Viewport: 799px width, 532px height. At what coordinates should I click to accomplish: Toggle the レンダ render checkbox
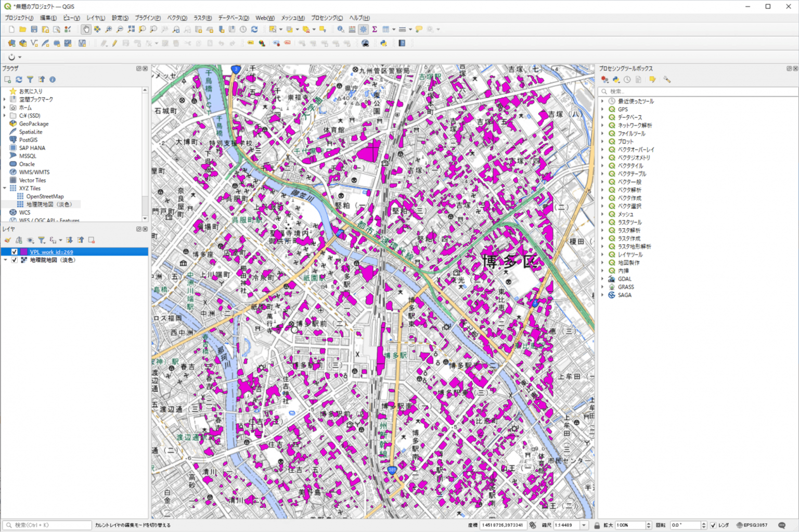coord(713,525)
